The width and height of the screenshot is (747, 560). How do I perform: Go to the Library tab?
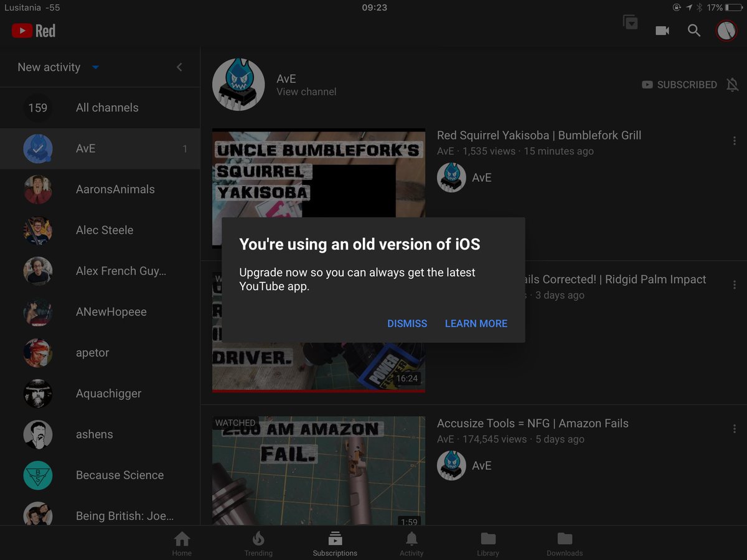[488, 543]
